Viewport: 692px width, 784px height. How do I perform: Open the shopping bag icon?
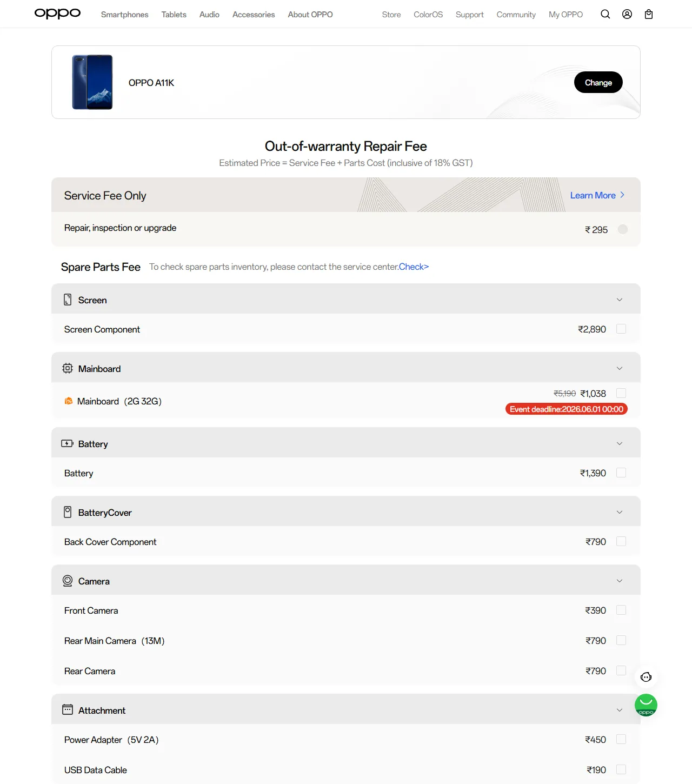click(x=649, y=14)
